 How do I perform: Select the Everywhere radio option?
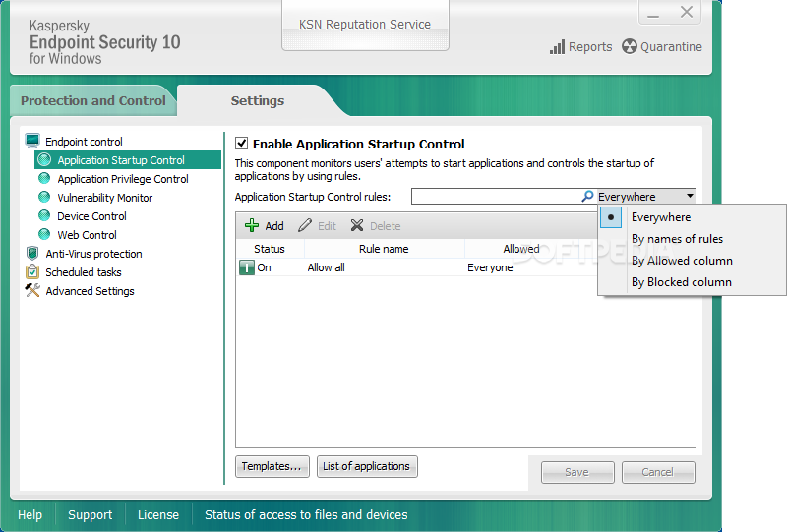click(x=611, y=217)
